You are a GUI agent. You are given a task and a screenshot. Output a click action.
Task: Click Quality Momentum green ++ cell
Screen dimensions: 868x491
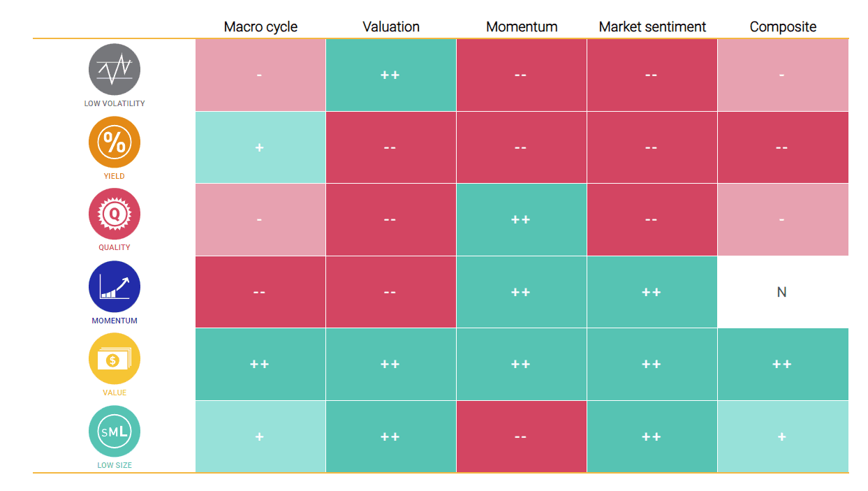522,219
